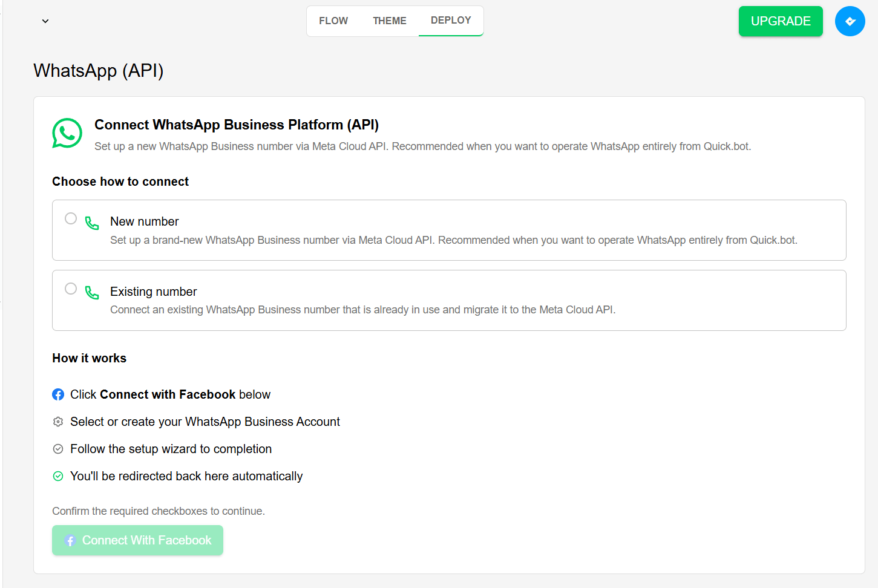
Task: Click the gear icon beside Select or create
Action: click(58, 422)
